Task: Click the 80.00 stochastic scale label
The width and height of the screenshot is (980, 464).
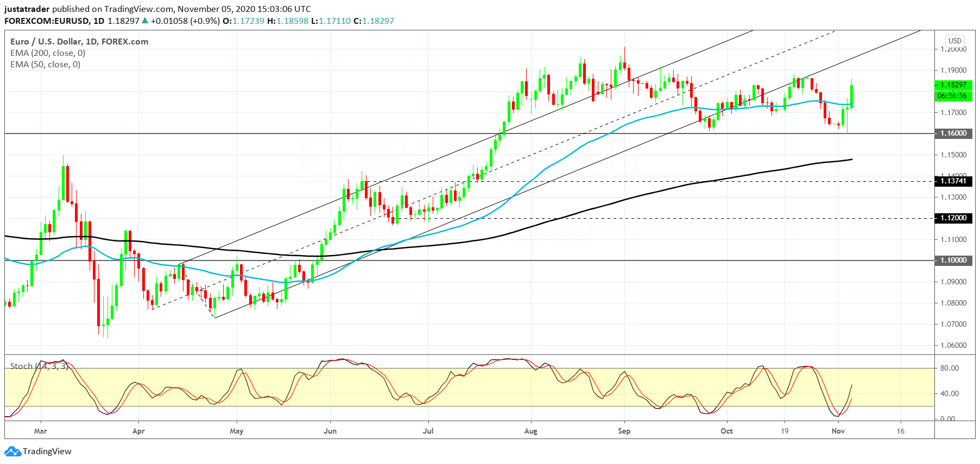Action: pyautogui.click(x=950, y=368)
